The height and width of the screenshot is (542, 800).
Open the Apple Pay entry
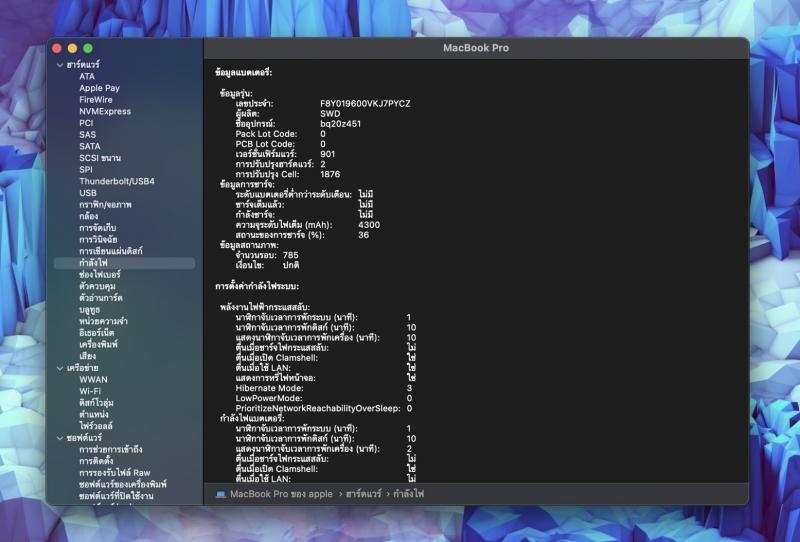tap(99, 88)
